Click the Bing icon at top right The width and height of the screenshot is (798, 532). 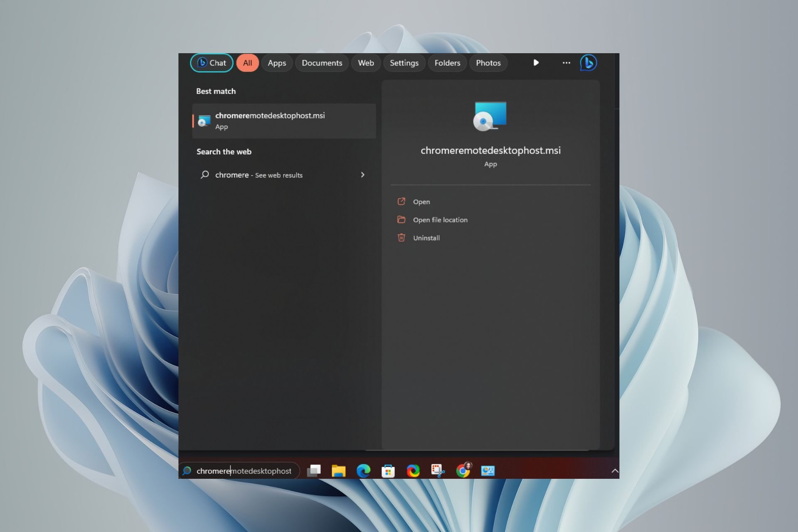(x=589, y=63)
